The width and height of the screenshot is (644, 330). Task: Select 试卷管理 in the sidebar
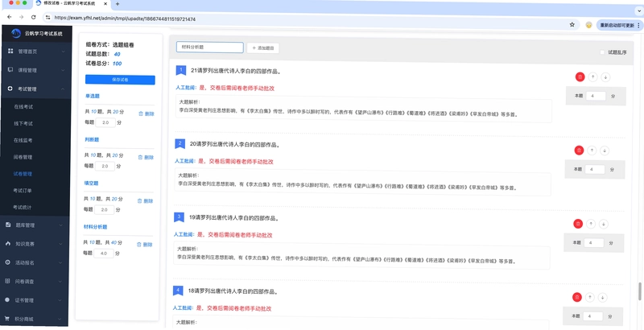(23, 174)
